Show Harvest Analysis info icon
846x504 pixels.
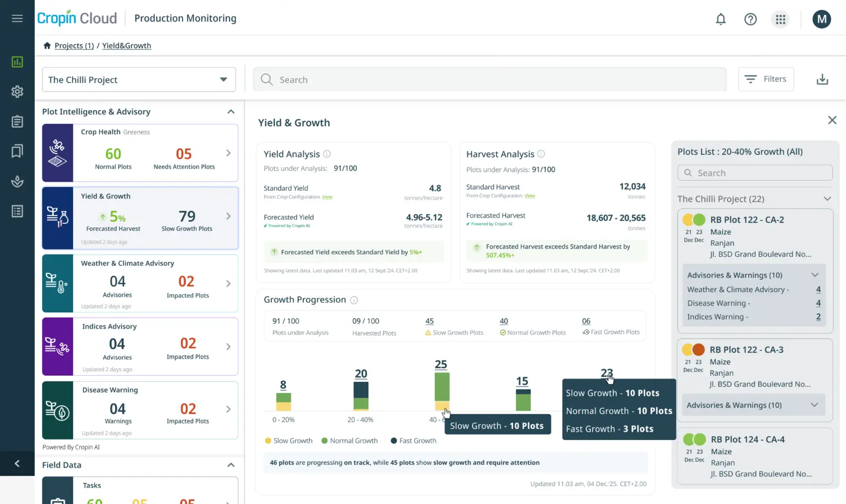click(x=541, y=154)
